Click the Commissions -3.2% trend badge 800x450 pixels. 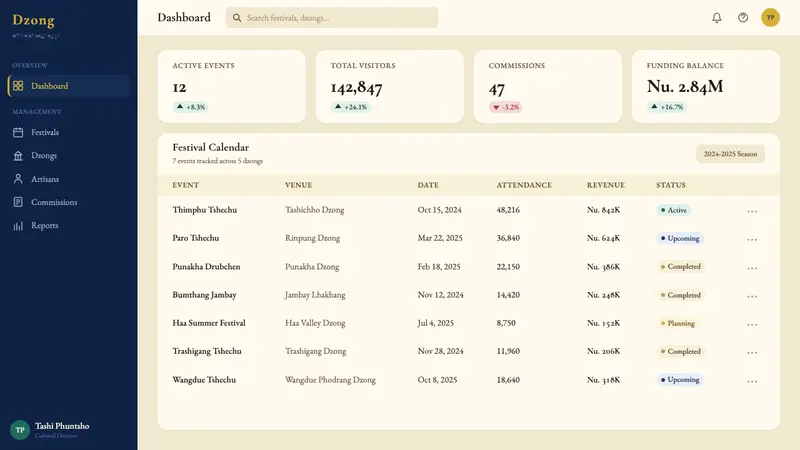coord(506,107)
